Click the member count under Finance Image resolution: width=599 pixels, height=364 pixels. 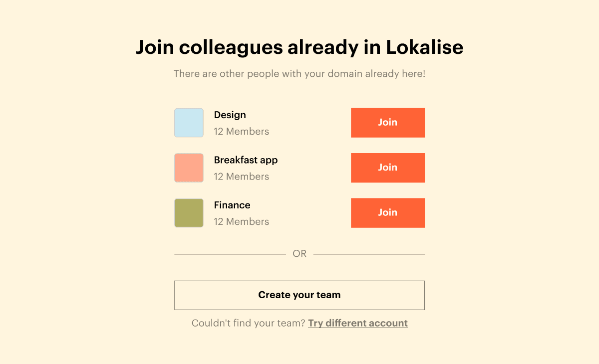click(241, 222)
